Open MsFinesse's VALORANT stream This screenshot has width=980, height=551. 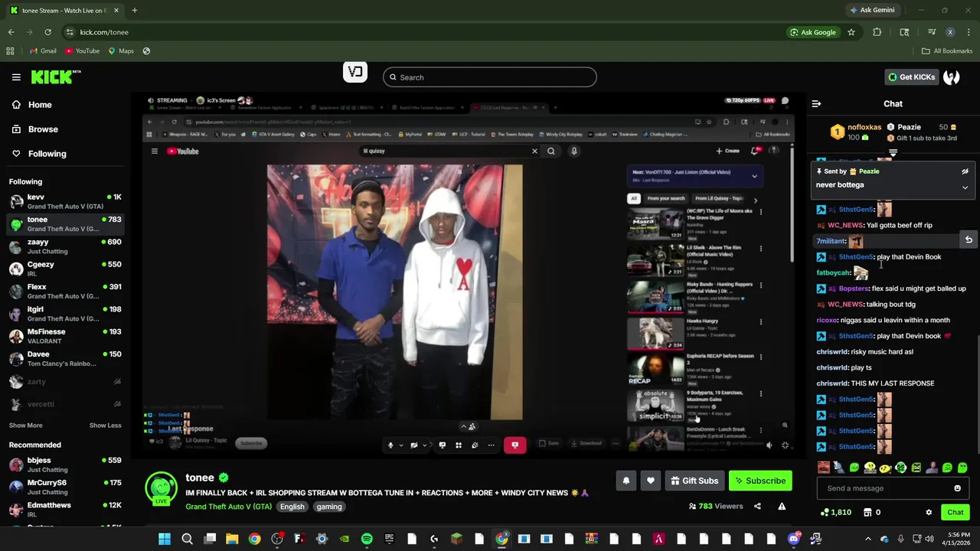click(65, 336)
